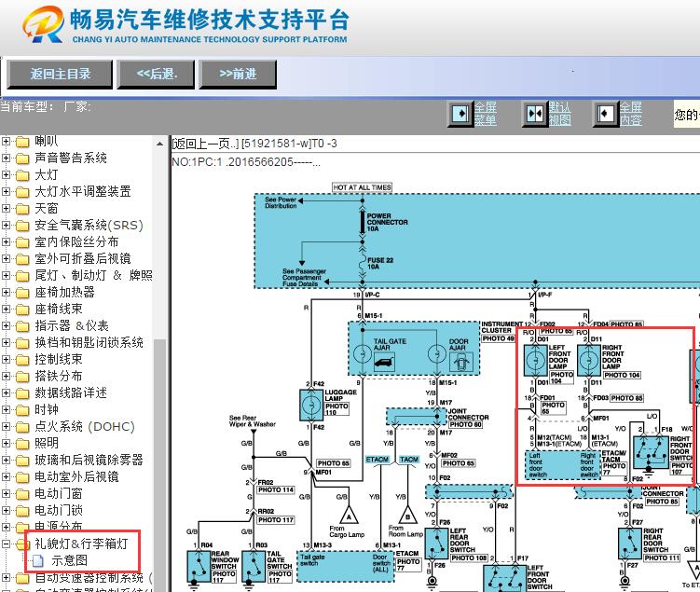Go forward with the >>前进 button

click(x=238, y=74)
